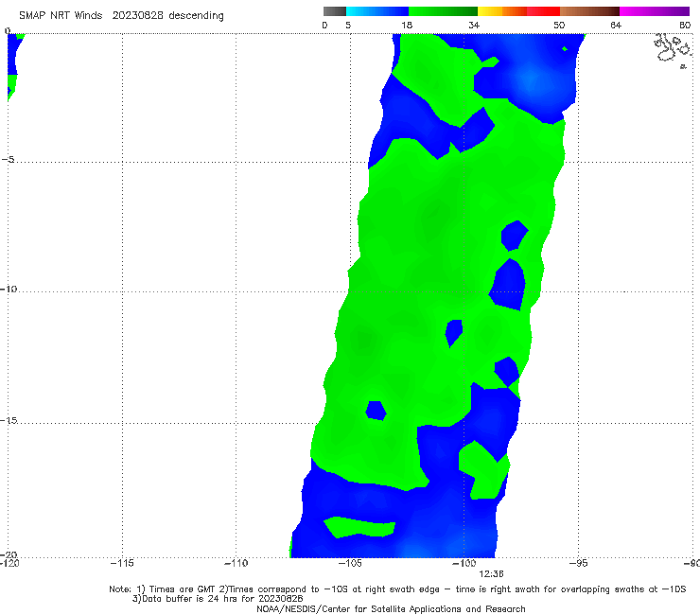Click the small blue patch near -104, -14.5
The image size is (700, 615).
(x=376, y=411)
